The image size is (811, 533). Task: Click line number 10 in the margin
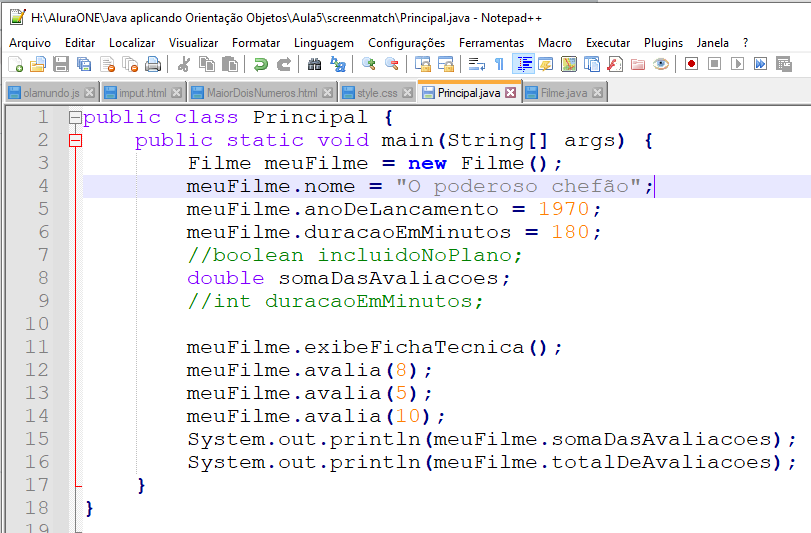coord(37,324)
